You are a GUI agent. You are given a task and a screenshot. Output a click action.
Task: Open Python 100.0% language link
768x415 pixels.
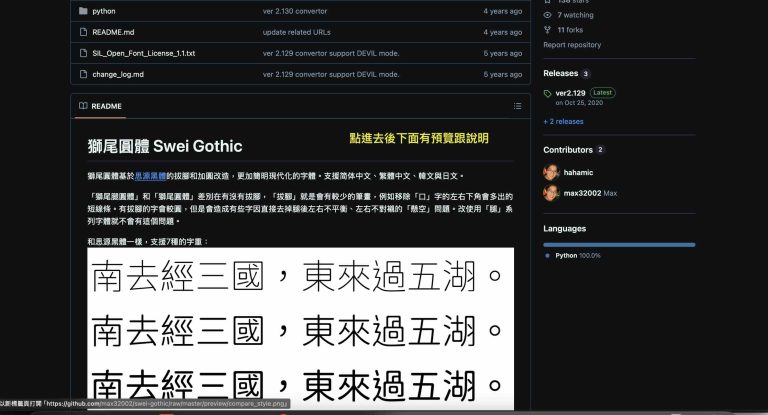[x=577, y=256]
